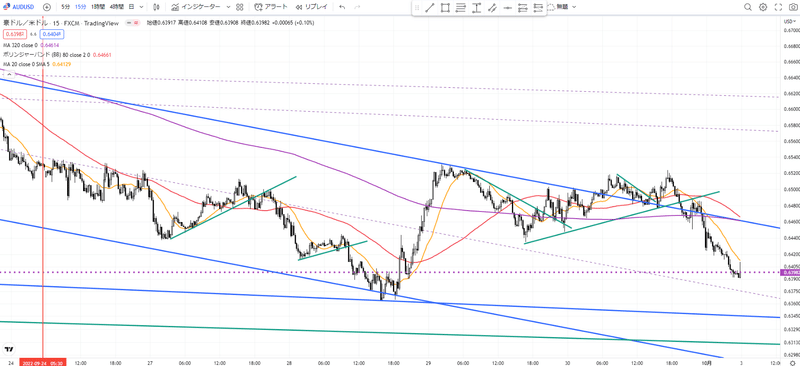Open the quick search magnifier icon
This screenshot has width=800, height=366.
click(x=747, y=7)
